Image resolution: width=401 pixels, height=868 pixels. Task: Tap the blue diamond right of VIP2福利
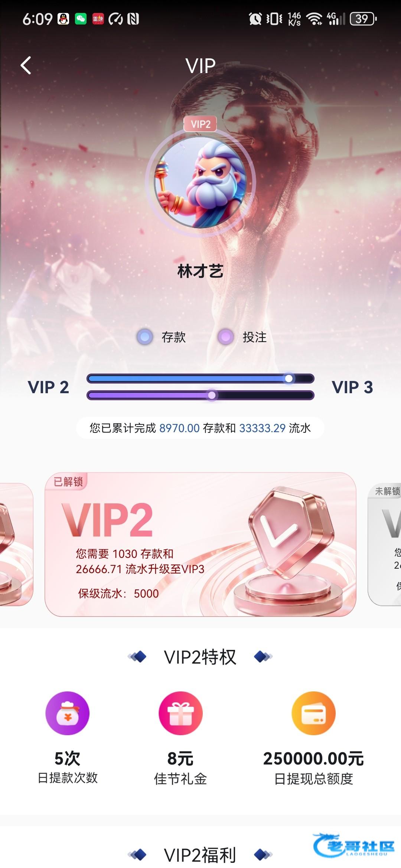(263, 855)
